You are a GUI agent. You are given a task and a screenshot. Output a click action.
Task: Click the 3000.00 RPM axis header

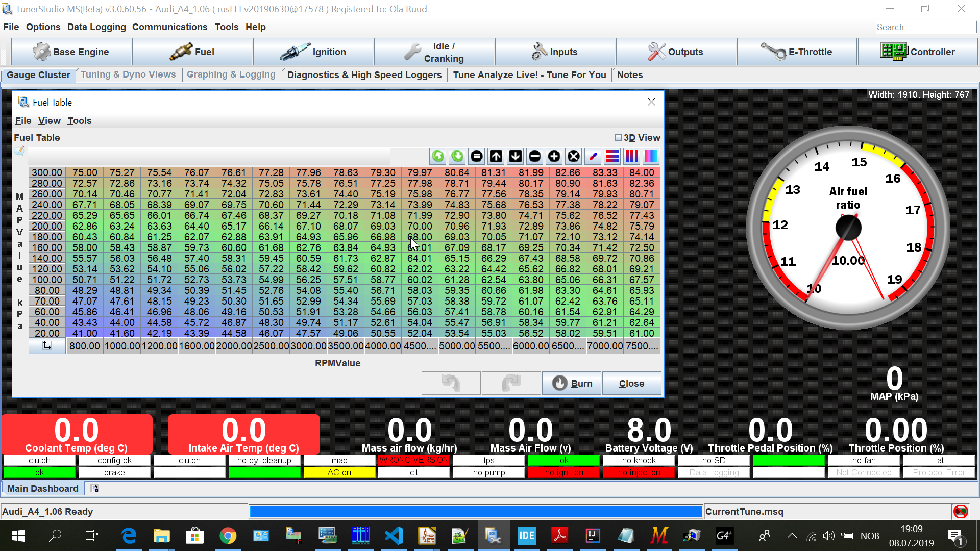point(308,346)
